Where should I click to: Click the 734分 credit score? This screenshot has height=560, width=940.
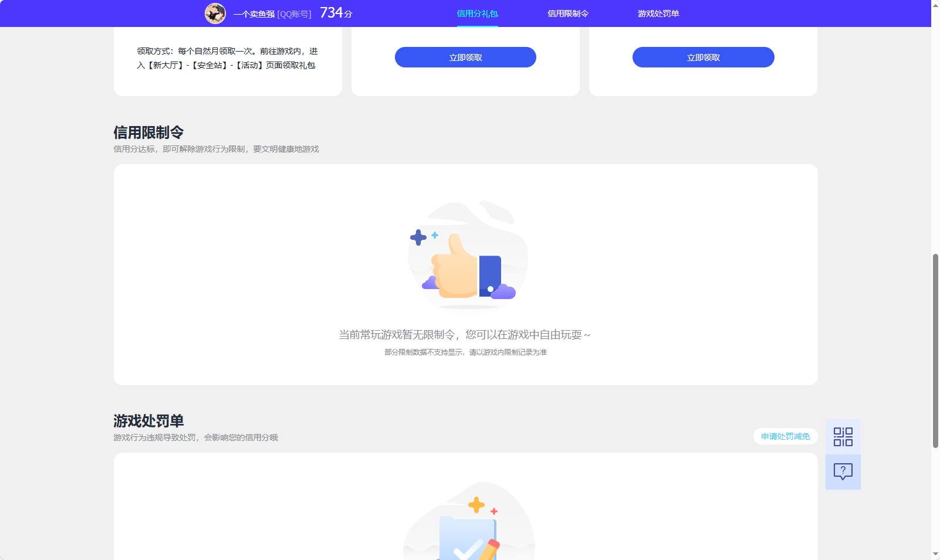coord(336,13)
